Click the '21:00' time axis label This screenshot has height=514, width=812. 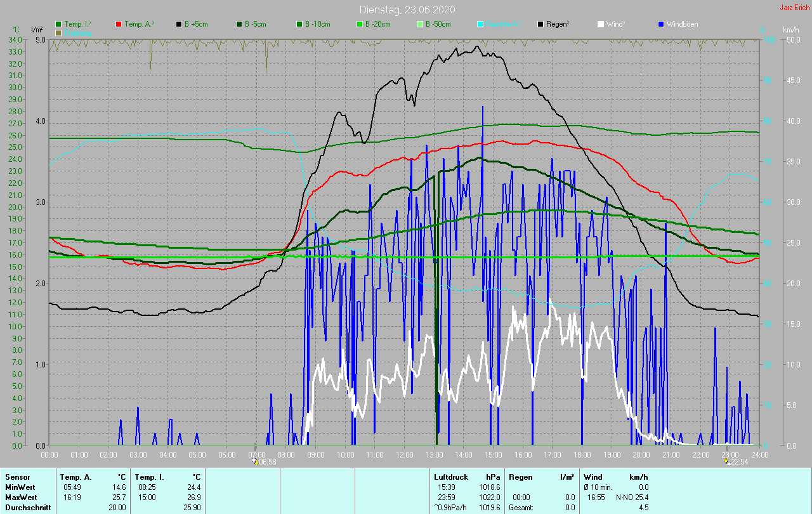point(671,454)
